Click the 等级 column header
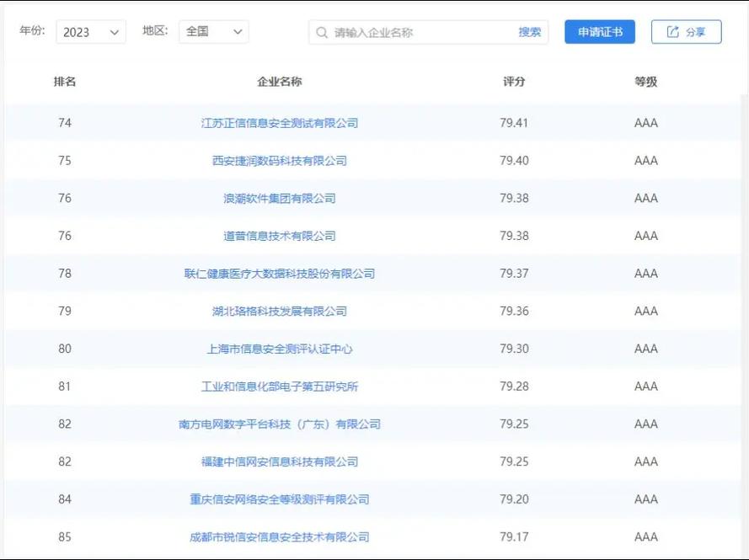This screenshot has height=560, width=749. pyautogui.click(x=646, y=82)
